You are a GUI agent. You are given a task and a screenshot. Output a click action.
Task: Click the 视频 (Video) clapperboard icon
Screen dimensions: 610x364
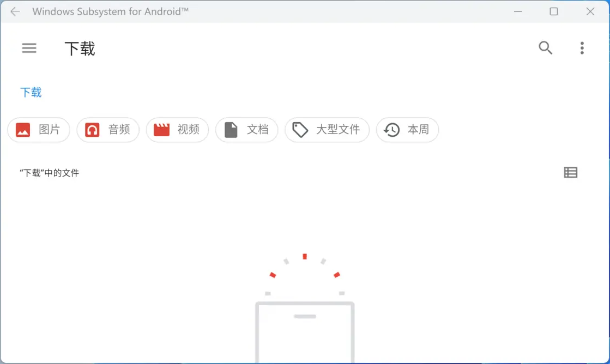tap(160, 130)
